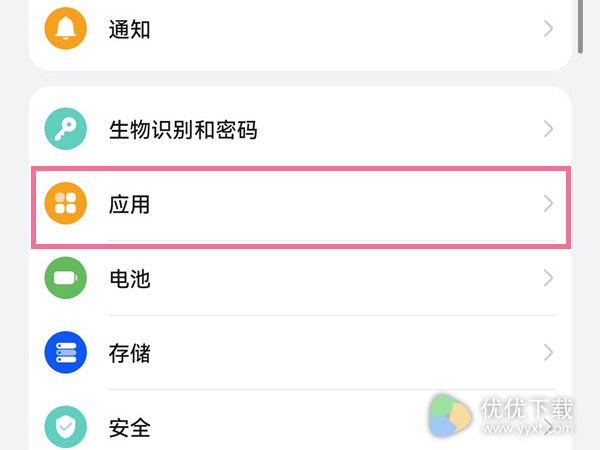This screenshot has height=450, width=600.
Task: Tap the teal key icon for biometrics
Action: [x=65, y=129]
